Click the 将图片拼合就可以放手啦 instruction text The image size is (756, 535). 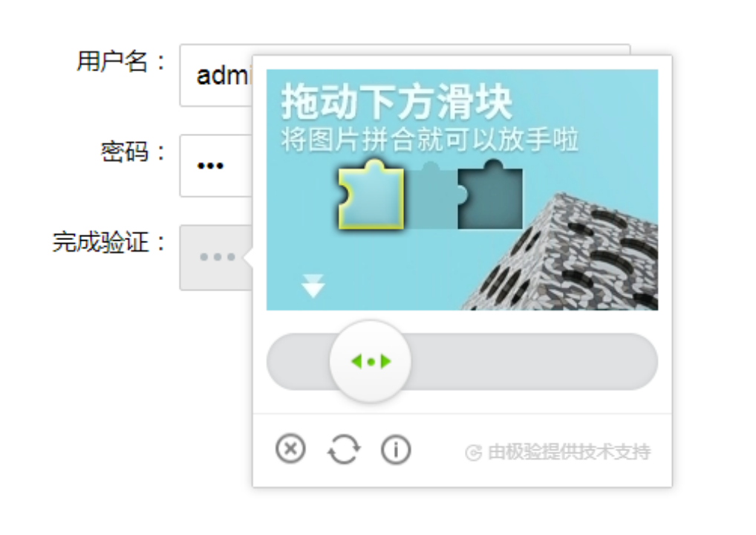click(429, 140)
